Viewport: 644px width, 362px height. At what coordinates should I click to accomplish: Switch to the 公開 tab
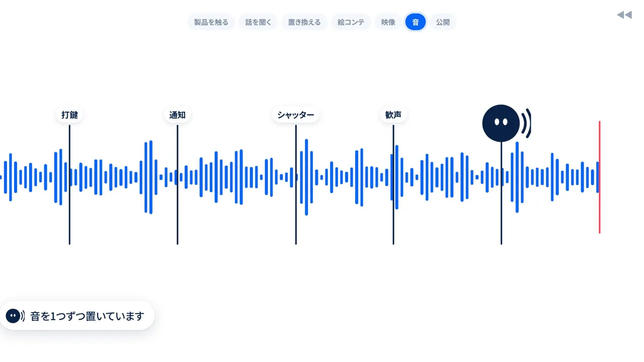pyautogui.click(x=443, y=22)
